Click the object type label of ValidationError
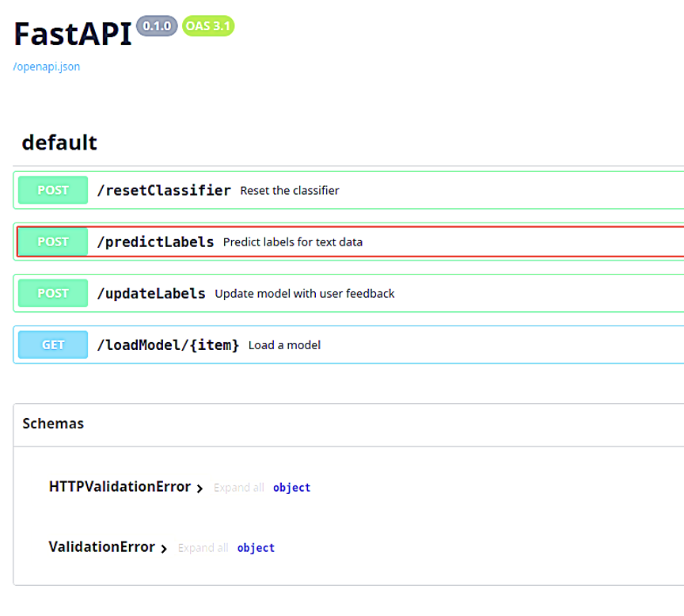 [x=256, y=548]
